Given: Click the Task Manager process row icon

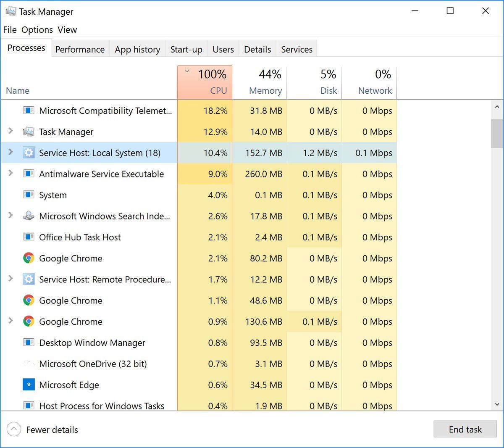Looking at the screenshot, I should (29, 132).
